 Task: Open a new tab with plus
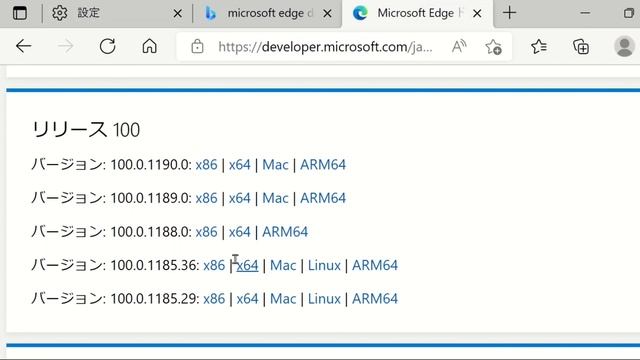tap(509, 13)
